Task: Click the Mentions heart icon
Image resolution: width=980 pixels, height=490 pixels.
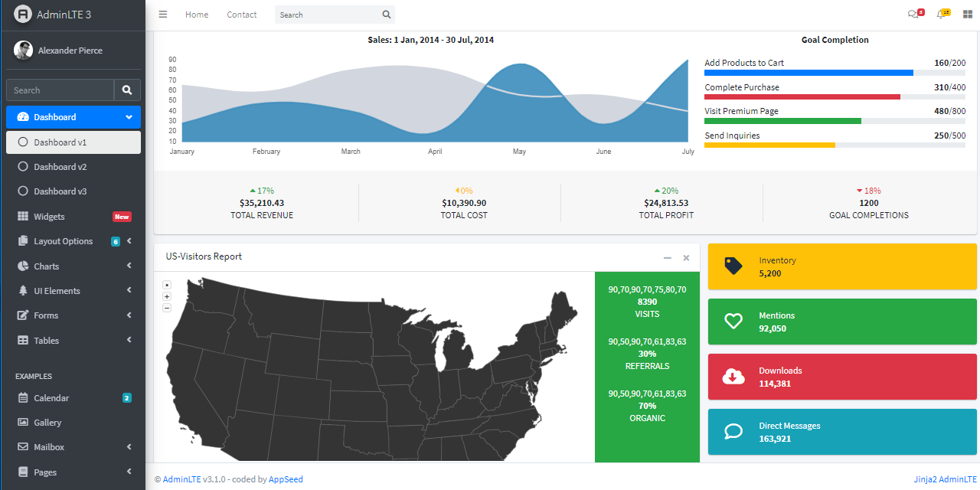Action: click(733, 321)
